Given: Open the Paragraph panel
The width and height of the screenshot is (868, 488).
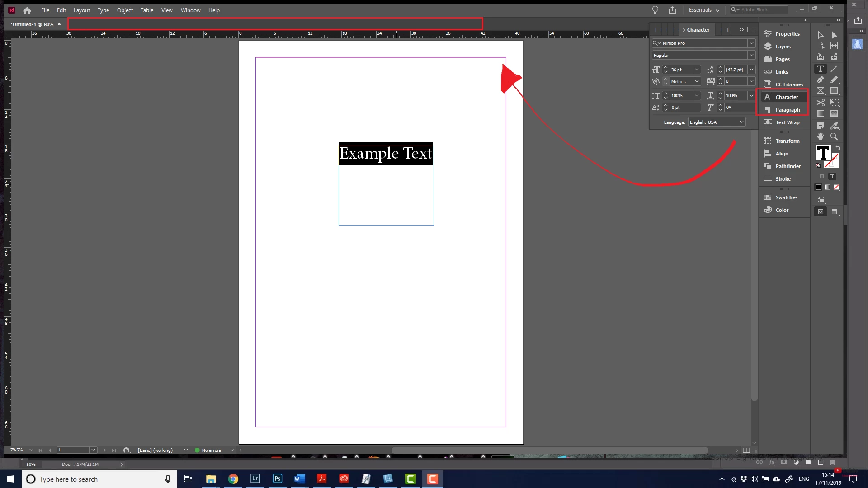Looking at the screenshot, I should coord(787,110).
